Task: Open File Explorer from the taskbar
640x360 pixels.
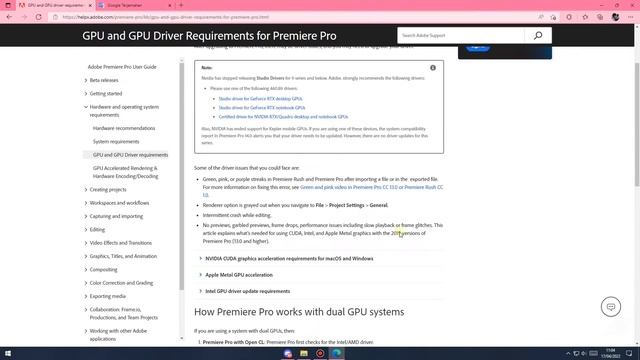Action: [304, 353]
